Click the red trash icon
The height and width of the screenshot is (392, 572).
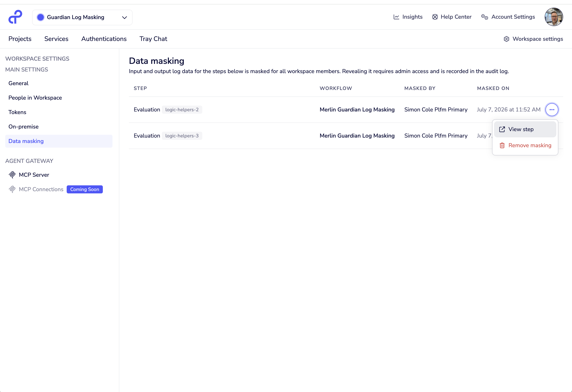[502, 145]
